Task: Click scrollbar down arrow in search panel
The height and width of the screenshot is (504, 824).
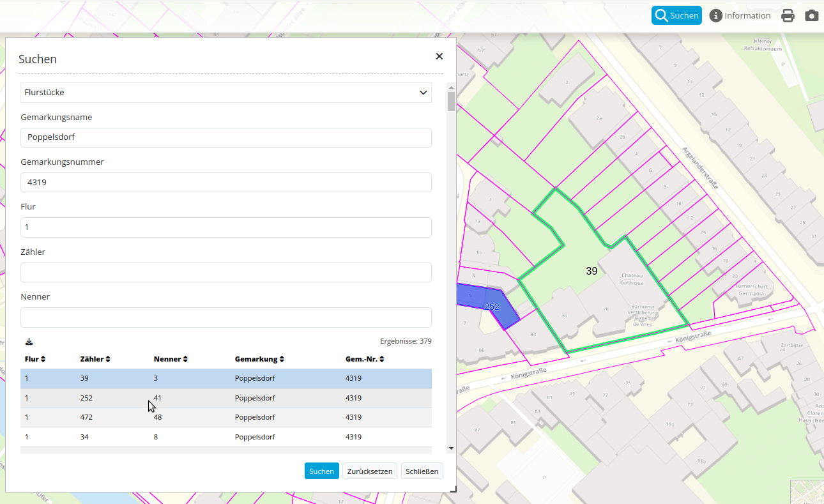Action: tap(451, 448)
